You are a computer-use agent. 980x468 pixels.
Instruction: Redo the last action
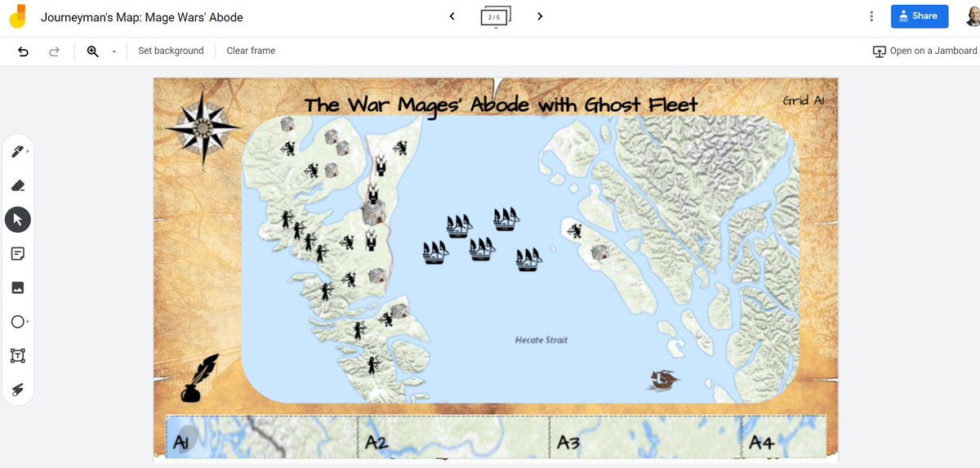[54, 51]
